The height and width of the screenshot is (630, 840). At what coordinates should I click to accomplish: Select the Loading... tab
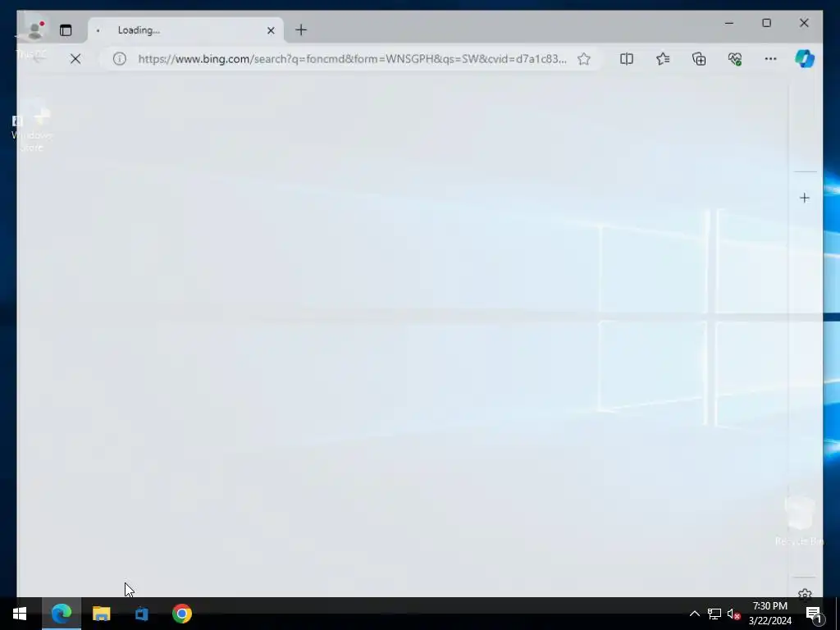coord(185,30)
